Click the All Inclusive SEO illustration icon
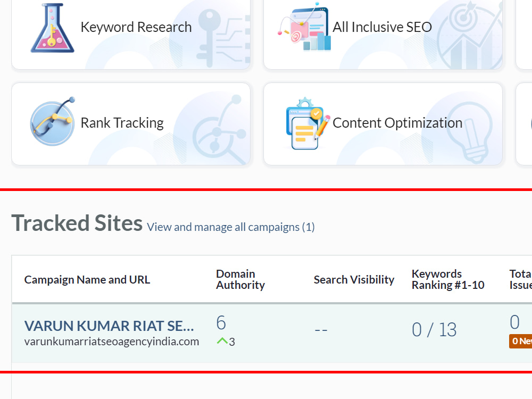 (304, 27)
